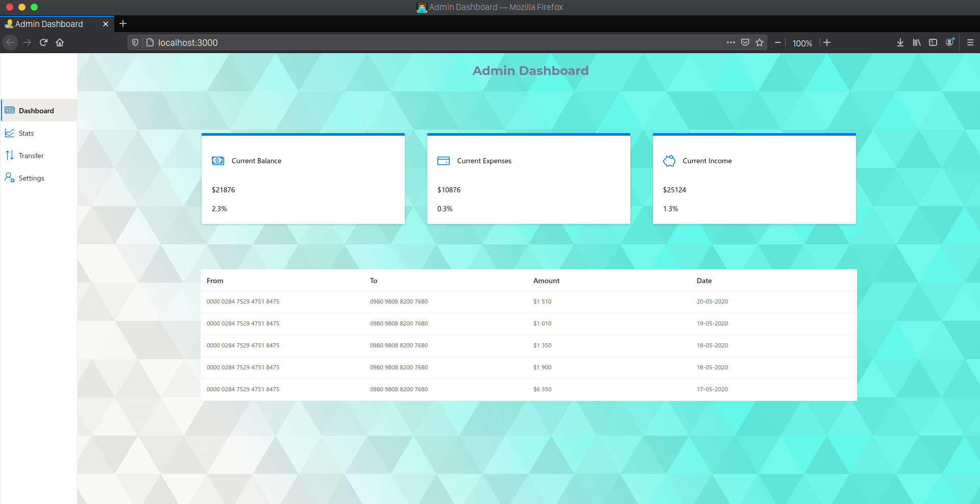The height and width of the screenshot is (504, 980).
Task: Click account link 0980 9808 8200 7680
Action: (399, 301)
